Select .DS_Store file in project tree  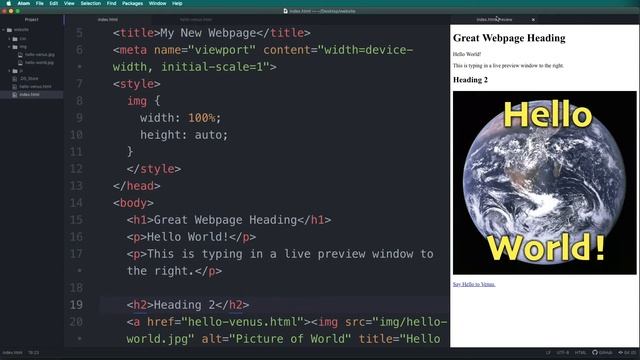(x=29, y=78)
